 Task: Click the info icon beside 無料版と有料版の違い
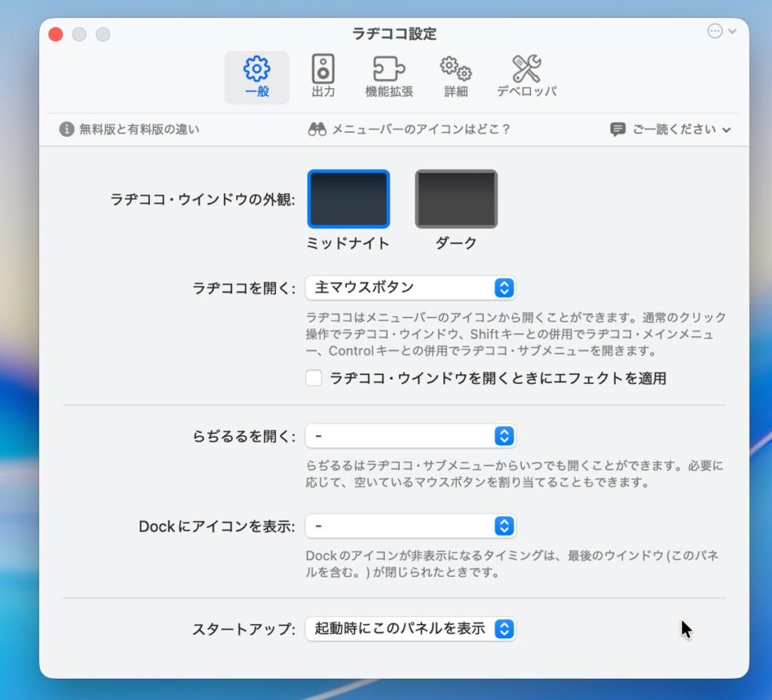click(67, 129)
